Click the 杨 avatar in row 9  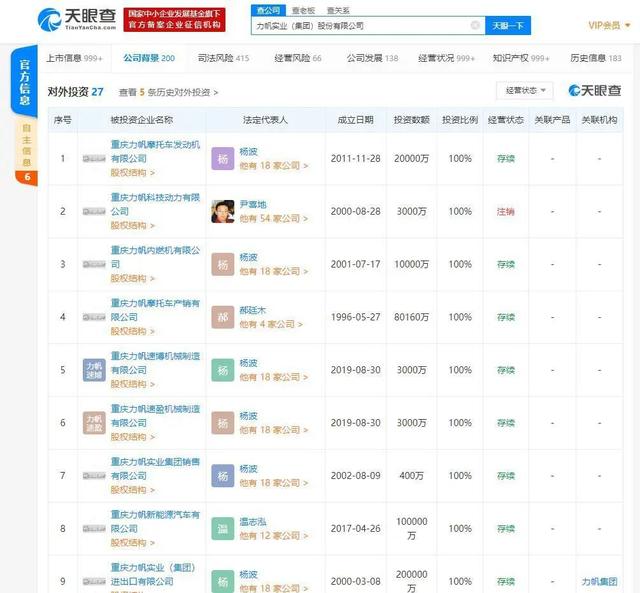coord(223,581)
